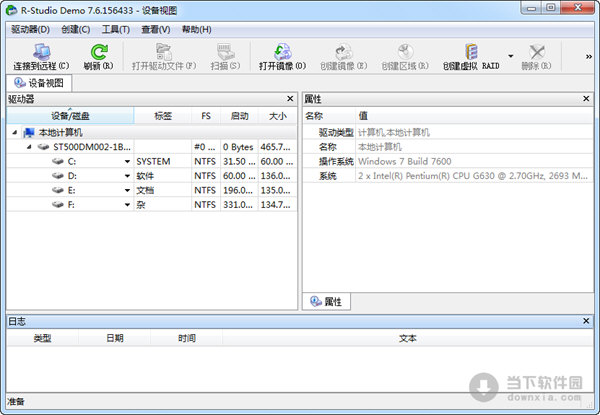Viewport: 600px width, 415px height.
Task: Sort by the Device/Disk (设备/磁盘) column header
Action: (x=70, y=116)
